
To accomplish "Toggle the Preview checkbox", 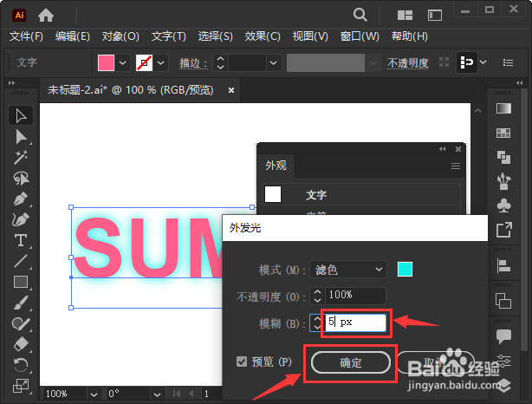I will pos(242,362).
